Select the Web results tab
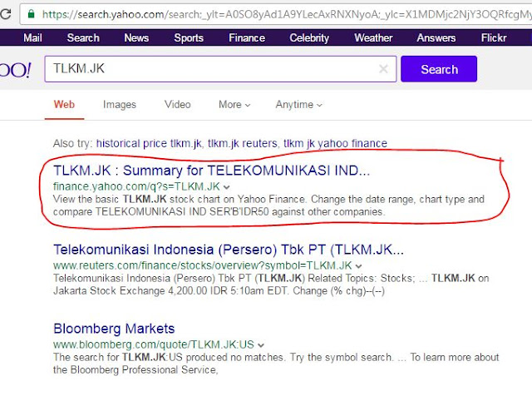This screenshot has width=532, height=396. click(64, 105)
